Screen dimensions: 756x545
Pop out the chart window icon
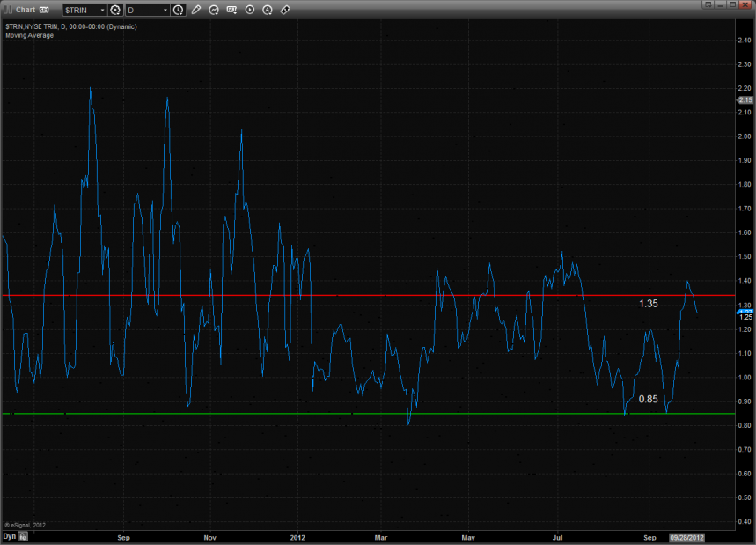point(708,4)
